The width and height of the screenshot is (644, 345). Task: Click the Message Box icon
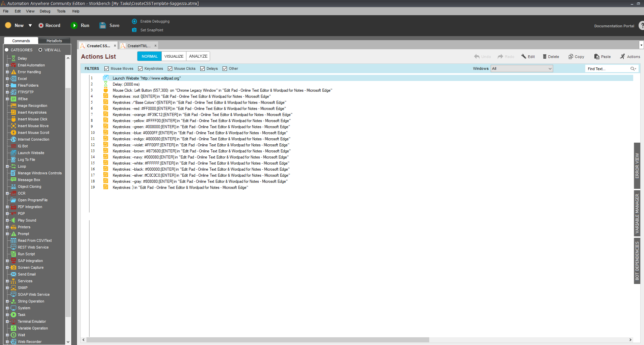click(x=14, y=180)
